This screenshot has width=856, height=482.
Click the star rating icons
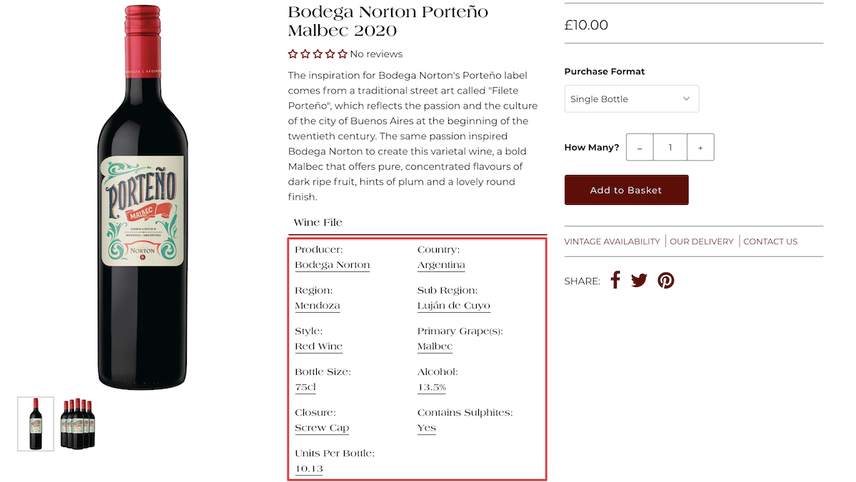tap(318, 54)
